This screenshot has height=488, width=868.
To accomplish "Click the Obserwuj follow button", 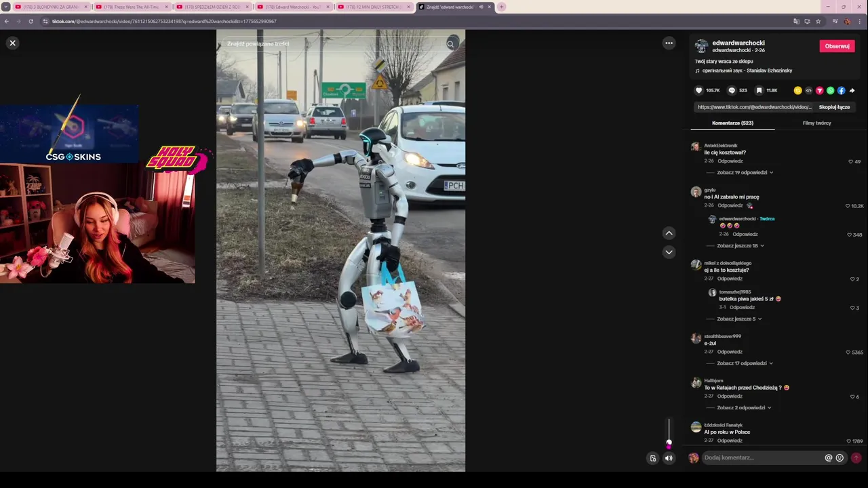I will 837,46.
